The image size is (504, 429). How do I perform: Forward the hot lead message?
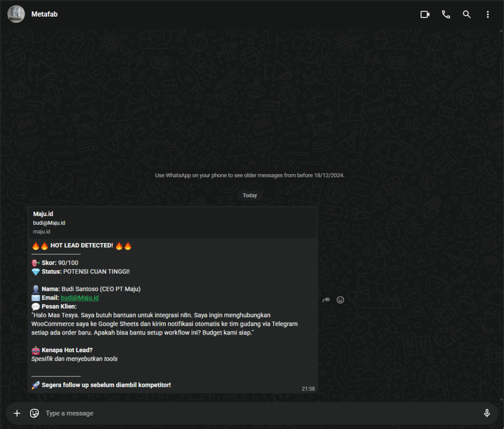pyautogui.click(x=326, y=300)
